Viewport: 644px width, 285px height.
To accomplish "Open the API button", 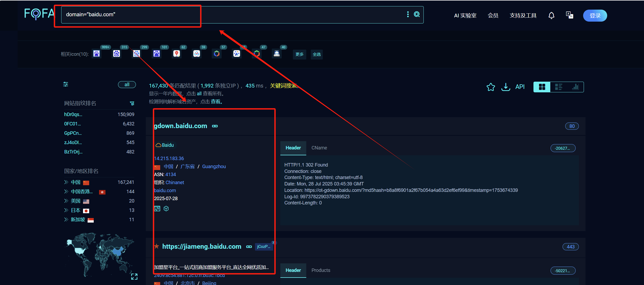I will [x=520, y=87].
